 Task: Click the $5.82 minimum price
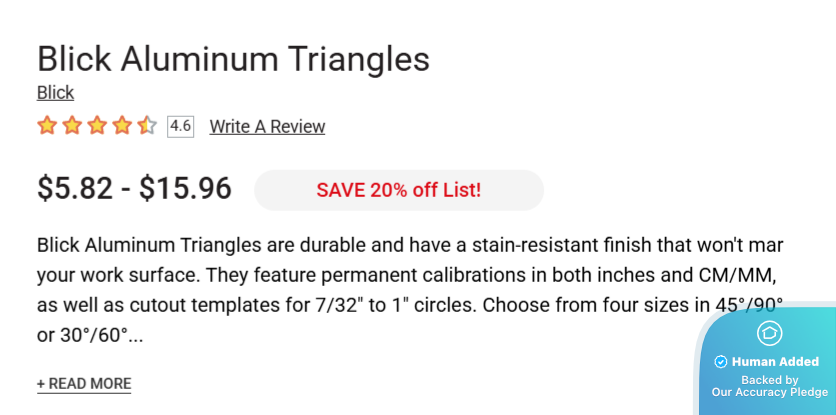[75, 189]
